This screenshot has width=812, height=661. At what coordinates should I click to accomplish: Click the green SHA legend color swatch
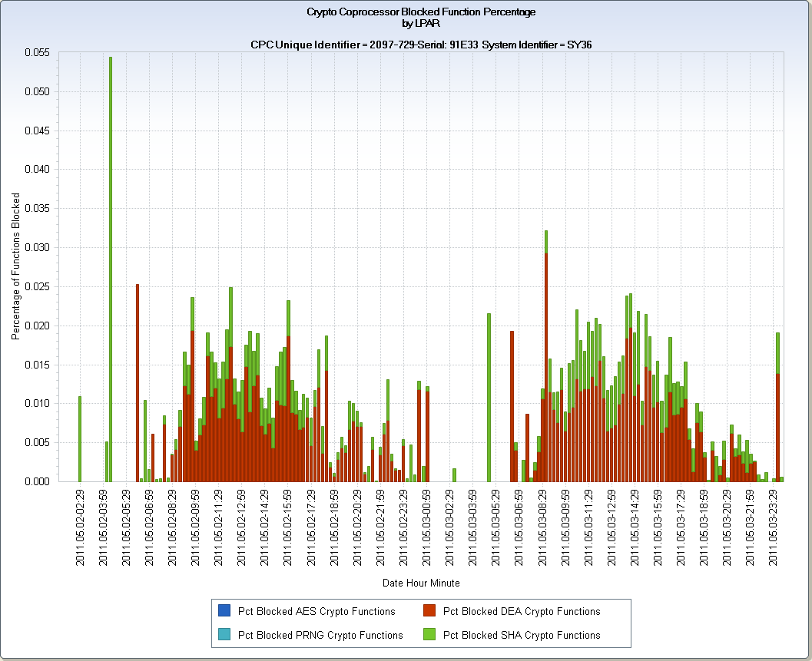429,634
